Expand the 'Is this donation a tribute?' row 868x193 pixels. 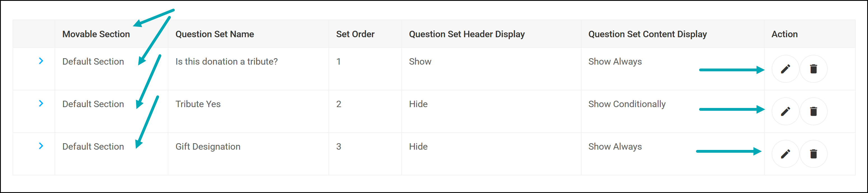(41, 61)
